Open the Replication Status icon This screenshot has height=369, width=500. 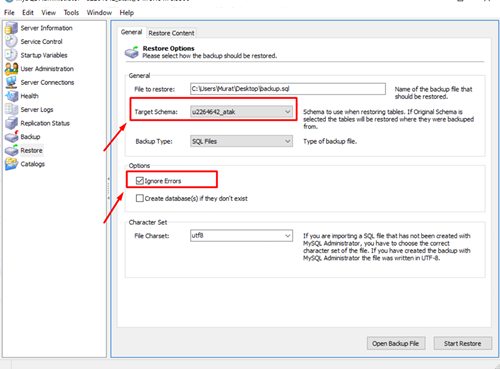[11, 123]
